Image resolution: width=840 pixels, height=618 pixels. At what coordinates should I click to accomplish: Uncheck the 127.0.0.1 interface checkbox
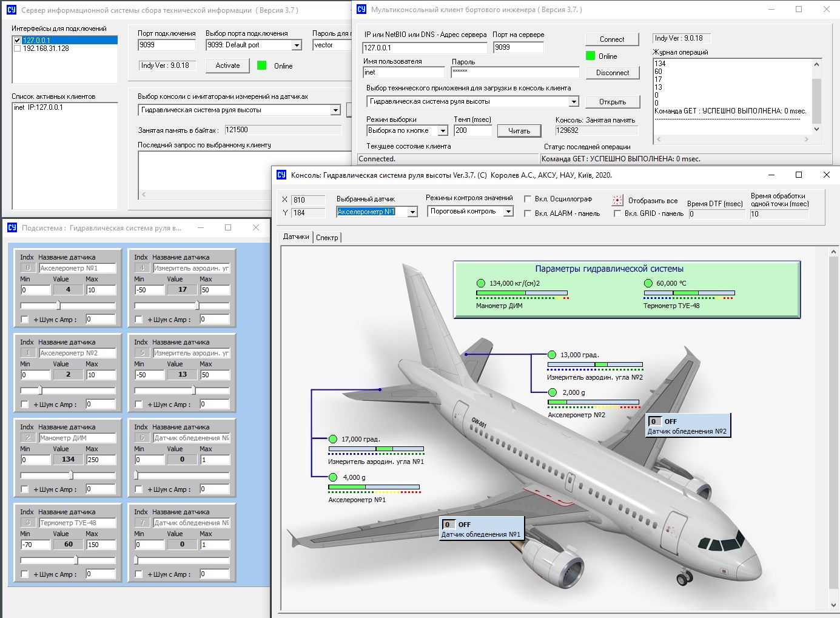tap(17, 41)
